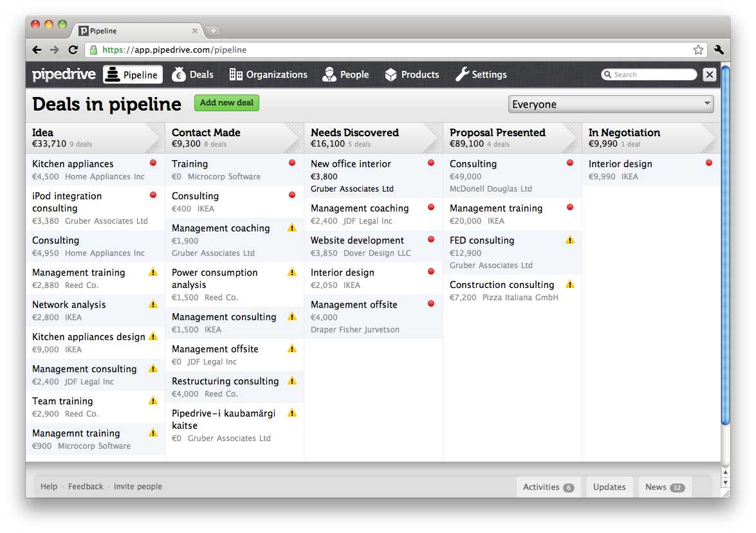This screenshot has height=533, width=756.
Task: Open Products section
Action: 412,75
